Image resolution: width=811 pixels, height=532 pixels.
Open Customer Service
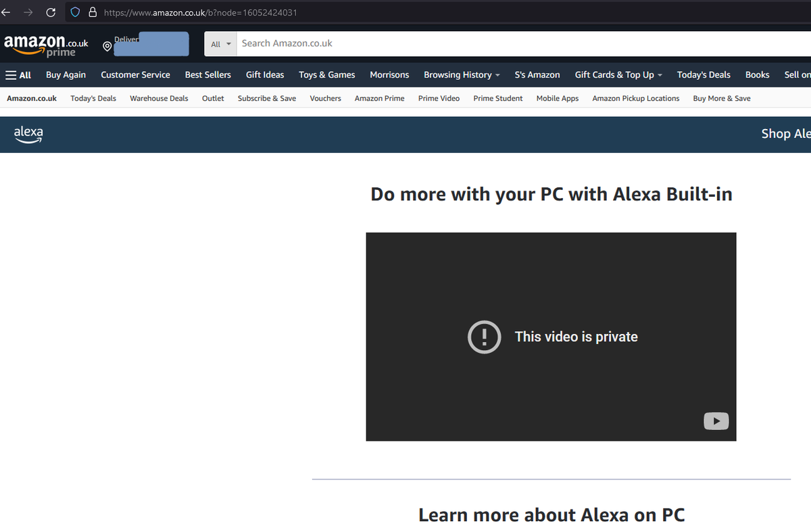(135, 75)
